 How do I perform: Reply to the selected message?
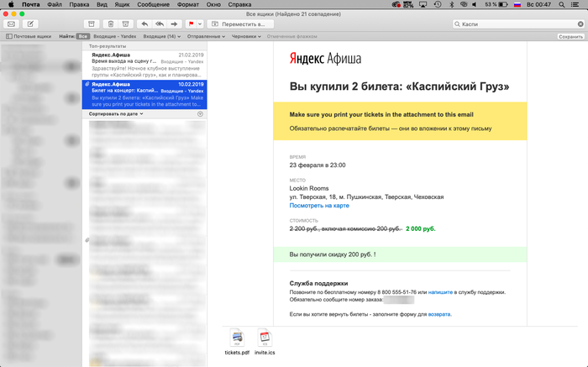tap(144, 24)
